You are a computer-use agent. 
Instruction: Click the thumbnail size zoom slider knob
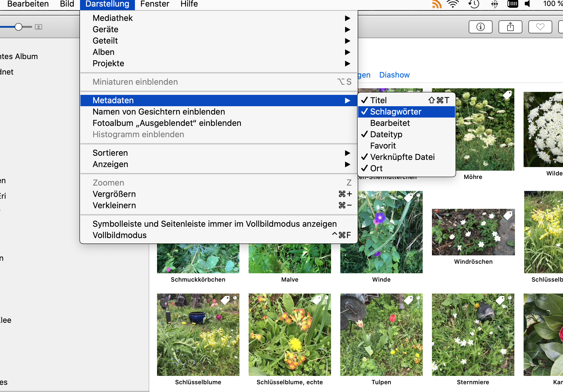19,27
